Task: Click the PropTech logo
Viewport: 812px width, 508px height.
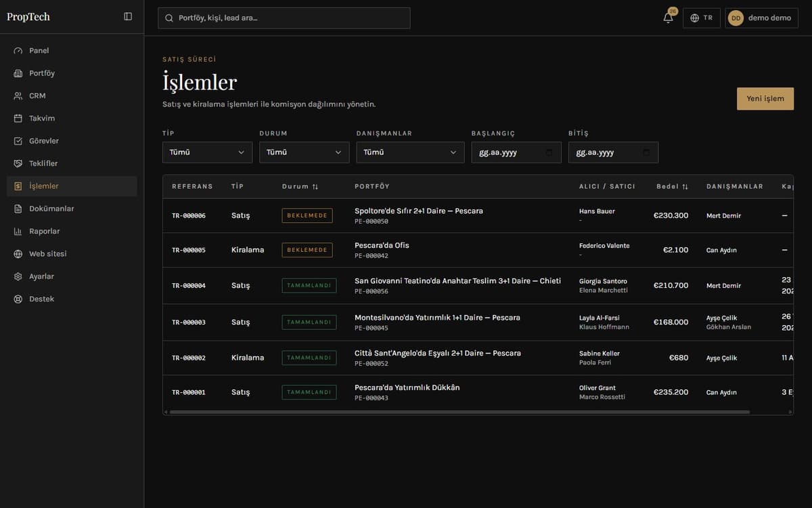Action: (28, 17)
